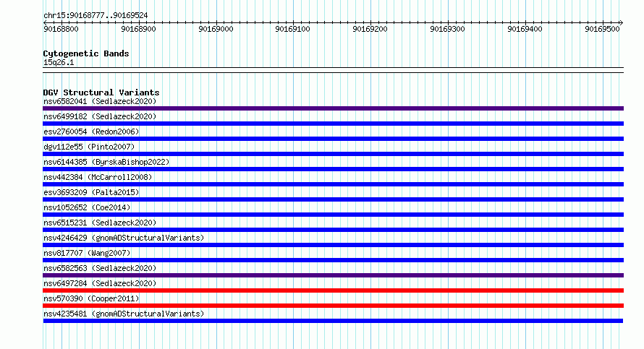Open variant label nsv6582563 (Sedlazeck2020)

click(100, 268)
